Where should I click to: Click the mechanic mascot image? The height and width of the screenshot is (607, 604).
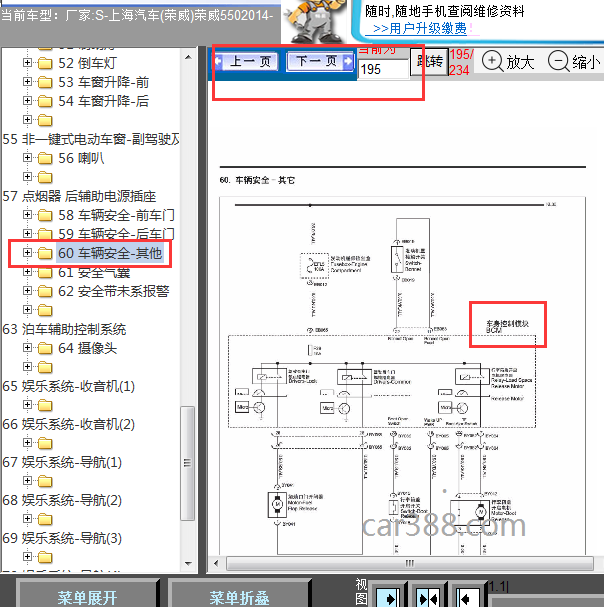[x=316, y=22]
